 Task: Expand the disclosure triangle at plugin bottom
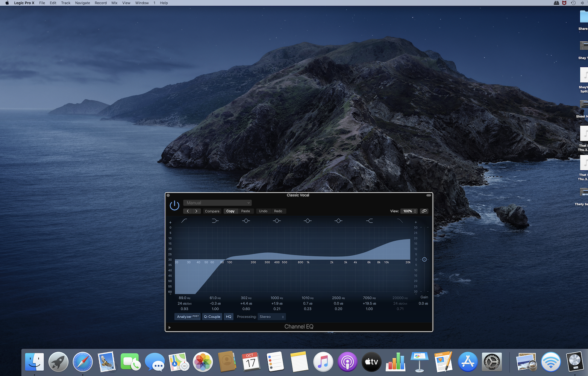[x=170, y=327]
